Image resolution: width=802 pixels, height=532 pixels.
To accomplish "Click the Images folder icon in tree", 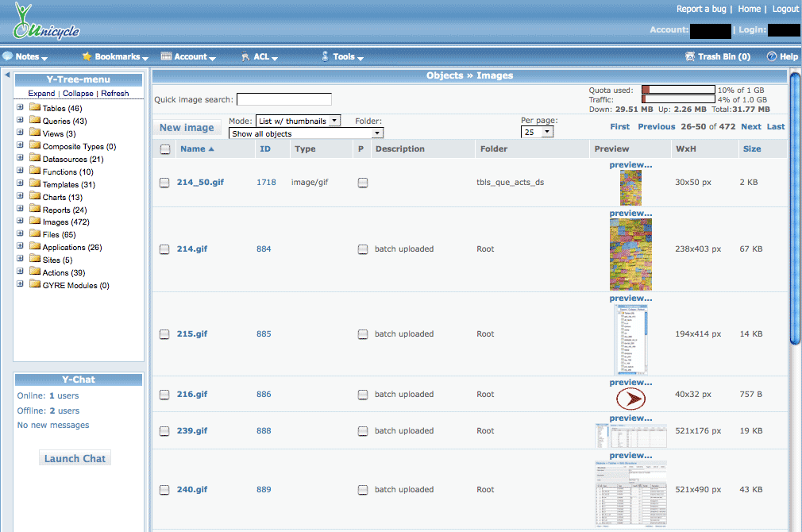I will [34, 222].
